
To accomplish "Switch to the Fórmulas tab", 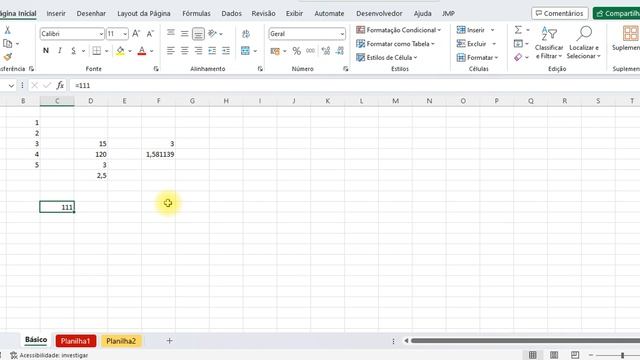I will point(196,13).
